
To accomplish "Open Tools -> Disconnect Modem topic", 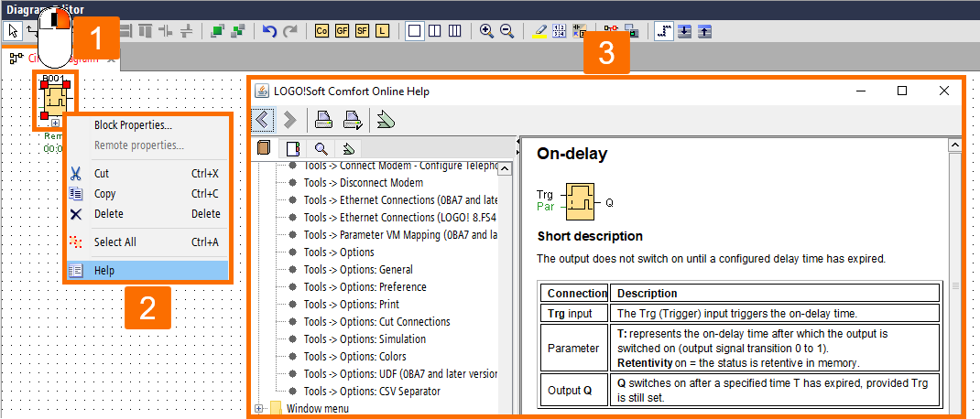I will (363, 183).
